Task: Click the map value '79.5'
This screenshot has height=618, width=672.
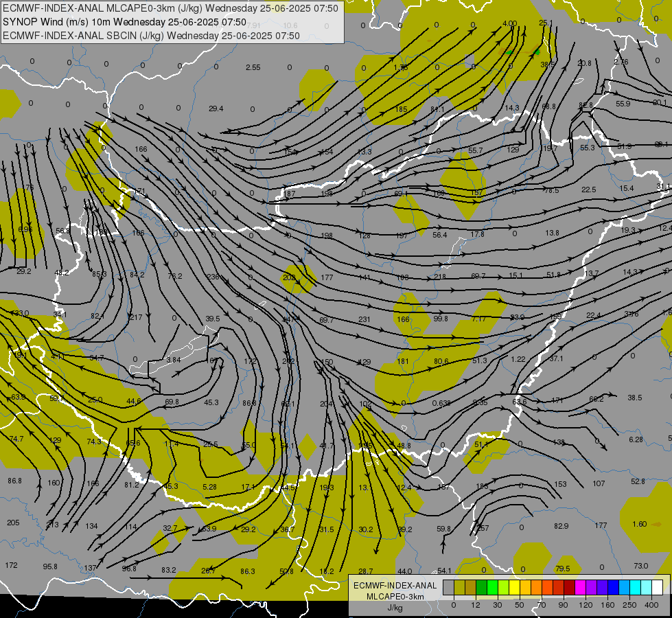Action: click(x=563, y=569)
